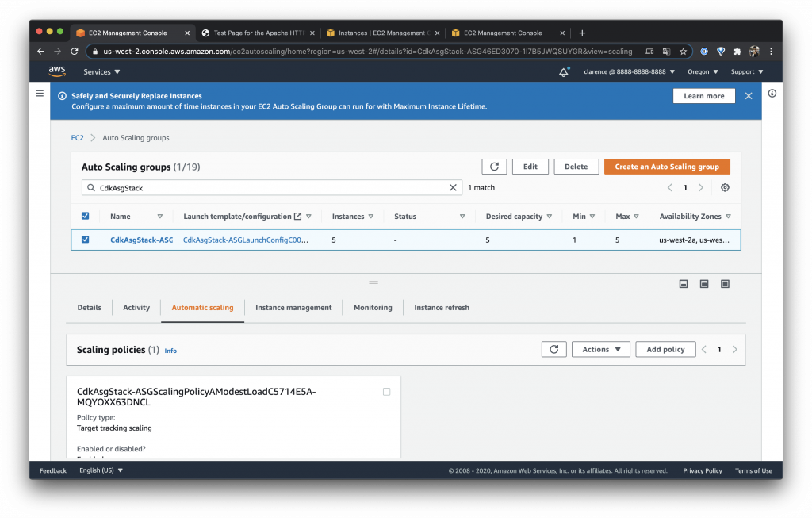Set split panel to bottom layout
The width and height of the screenshot is (812, 518).
click(x=684, y=284)
